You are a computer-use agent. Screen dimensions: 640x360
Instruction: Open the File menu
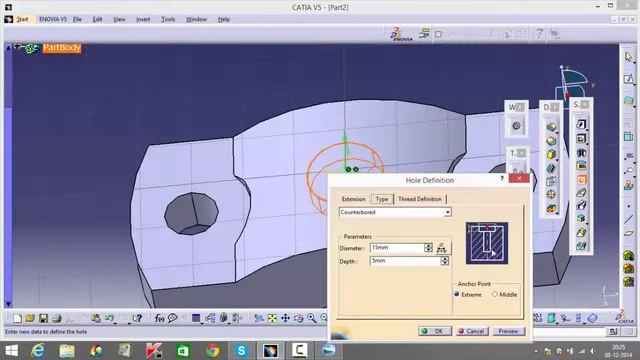(77, 19)
